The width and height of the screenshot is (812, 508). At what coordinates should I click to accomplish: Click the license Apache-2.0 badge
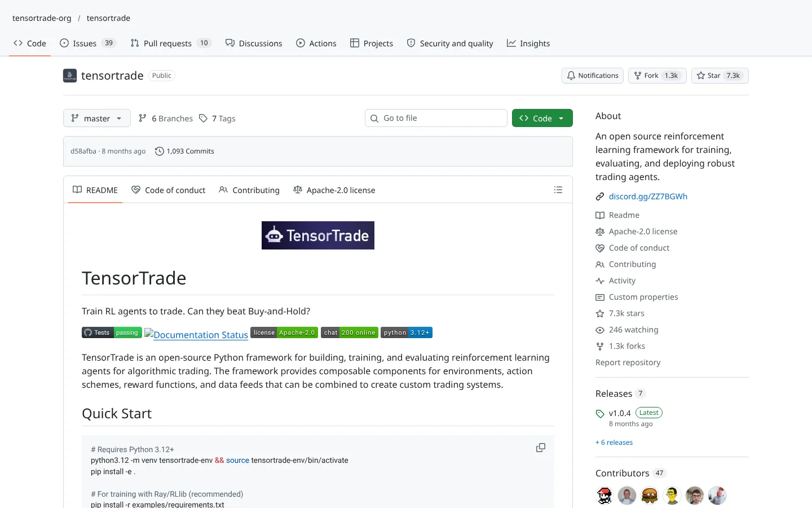[284, 332]
